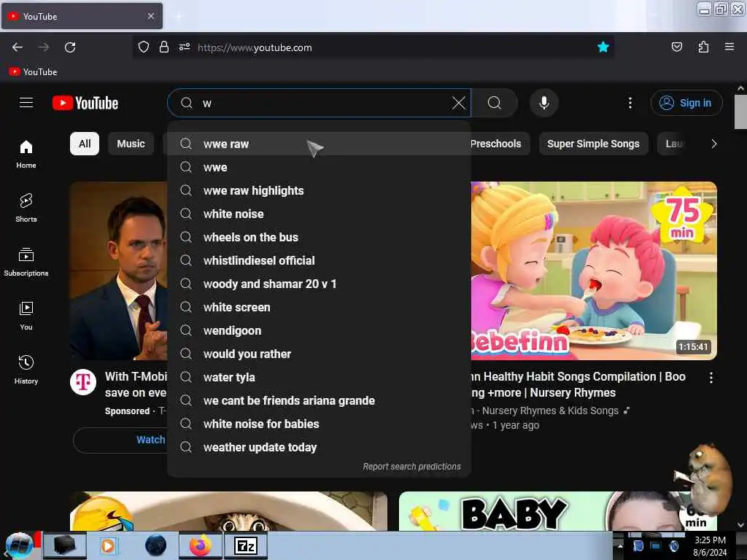Click the T-Mobile channel avatar
747x560 pixels.
[83, 382]
